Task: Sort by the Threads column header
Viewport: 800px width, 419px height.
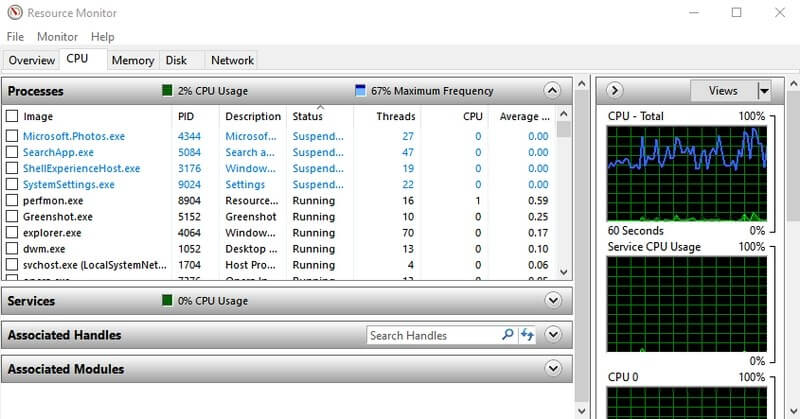Action: [395, 116]
